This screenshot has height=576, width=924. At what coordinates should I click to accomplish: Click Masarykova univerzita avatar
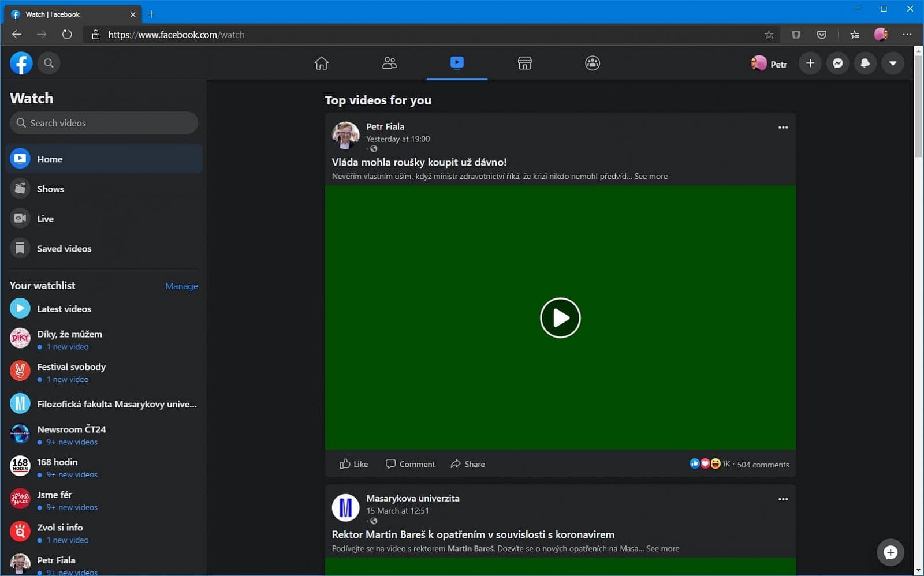tap(345, 507)
